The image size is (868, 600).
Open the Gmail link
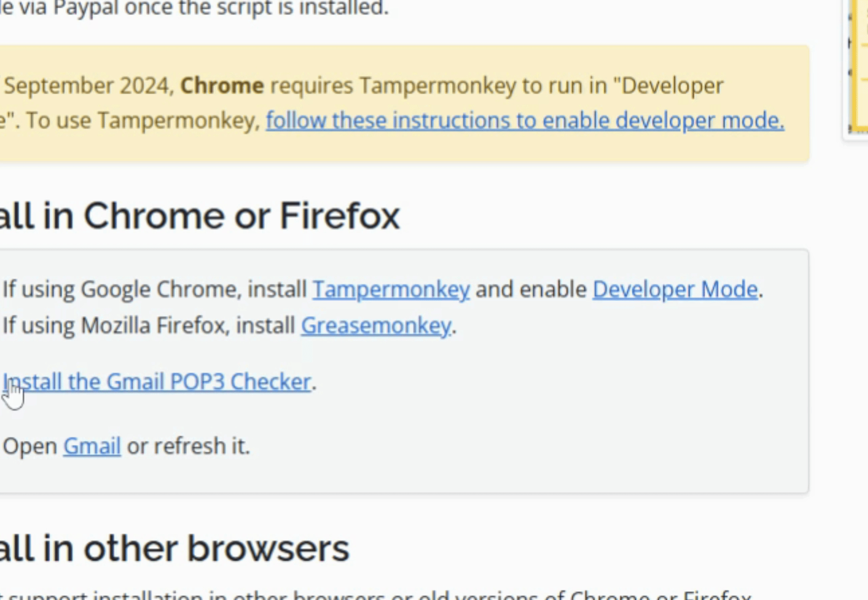coord(92,446)
